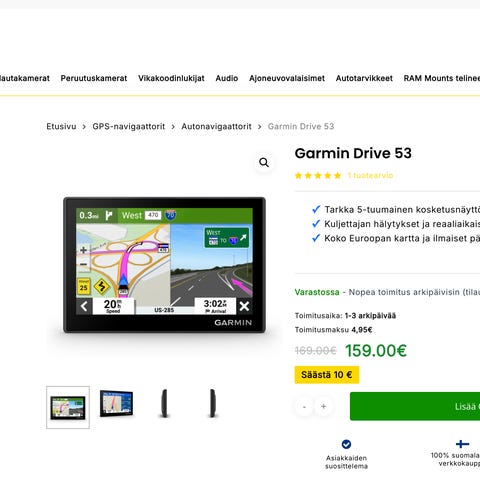Click the Säästä 10 € badge
This screenshot has height=480, width=480.
pyautogui.click(x=327, y=375)
